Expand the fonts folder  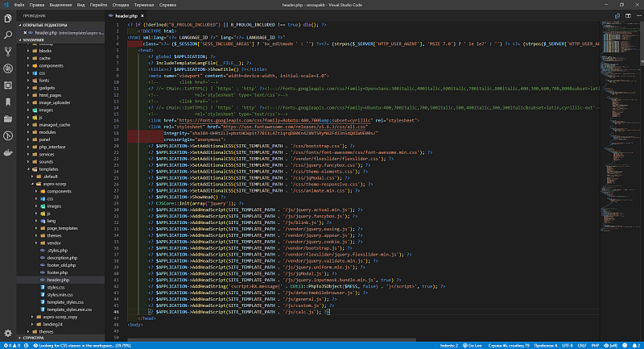coord(44,81)
